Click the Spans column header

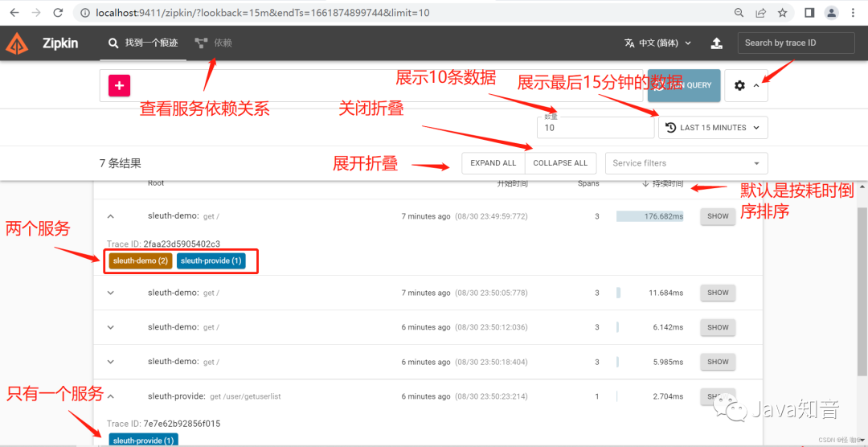588,183
